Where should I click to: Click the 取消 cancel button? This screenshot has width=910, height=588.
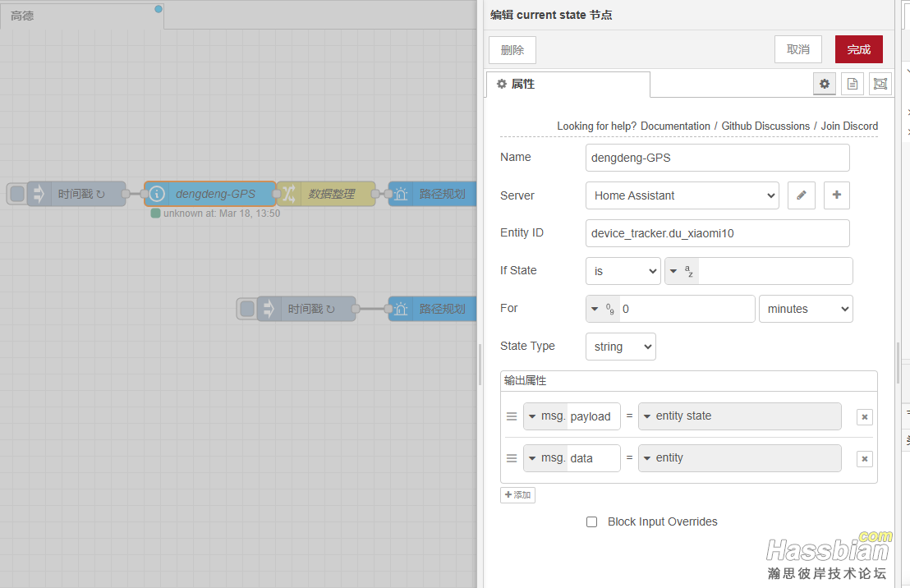pyautogui.click(x=798, y=49)
